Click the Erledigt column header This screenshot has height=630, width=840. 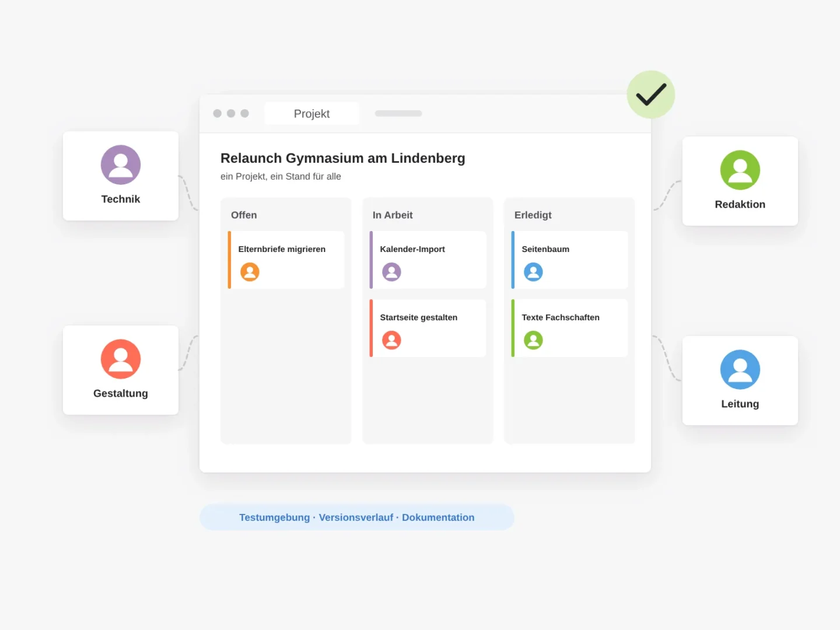pyautogui.click(x=533, y=215)
